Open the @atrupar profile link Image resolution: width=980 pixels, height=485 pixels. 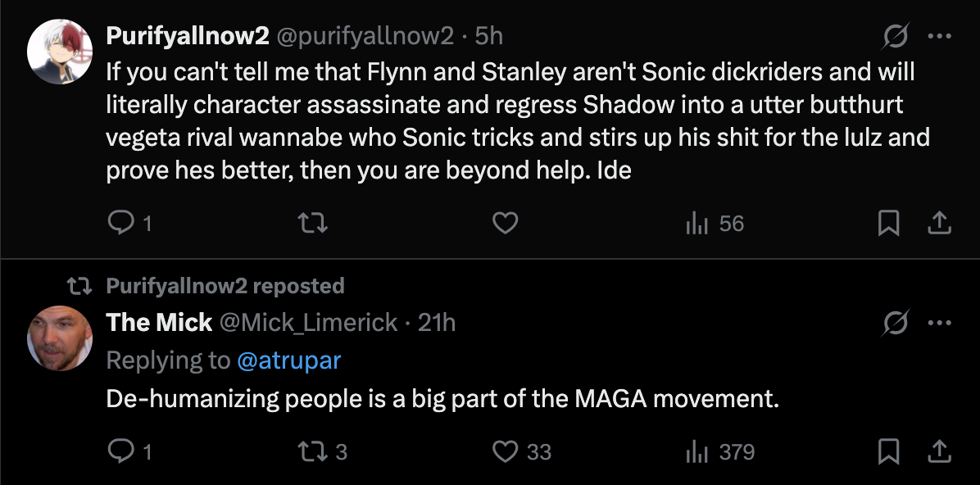[x=288, y=360]
